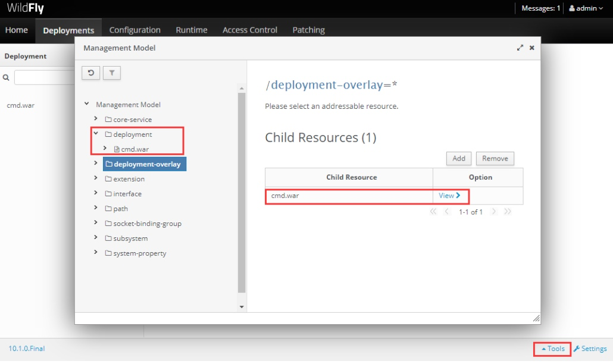Click the resize grip at dialog corner

pos(536,319)
